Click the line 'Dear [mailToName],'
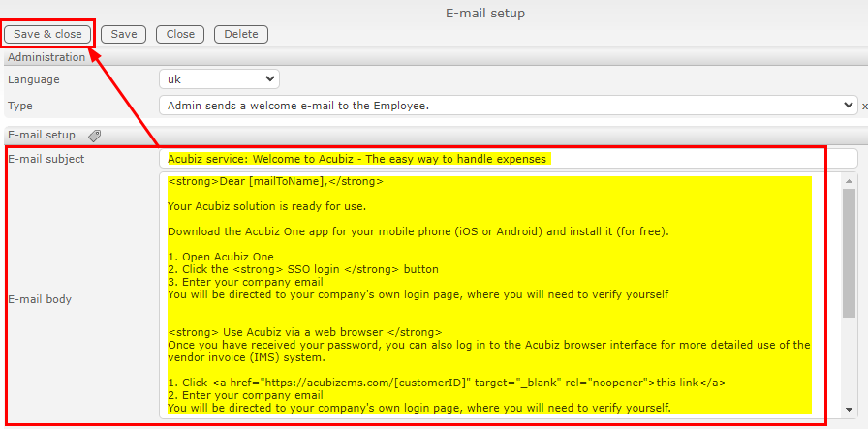Image resolution: width=868 pixels, height=429 pixels. click(x=275, y=181)
